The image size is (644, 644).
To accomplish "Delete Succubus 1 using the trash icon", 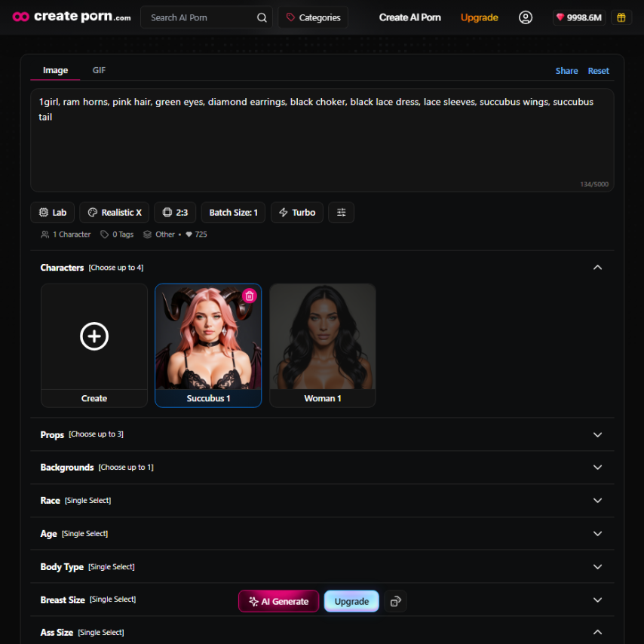I will click(250, 296).
